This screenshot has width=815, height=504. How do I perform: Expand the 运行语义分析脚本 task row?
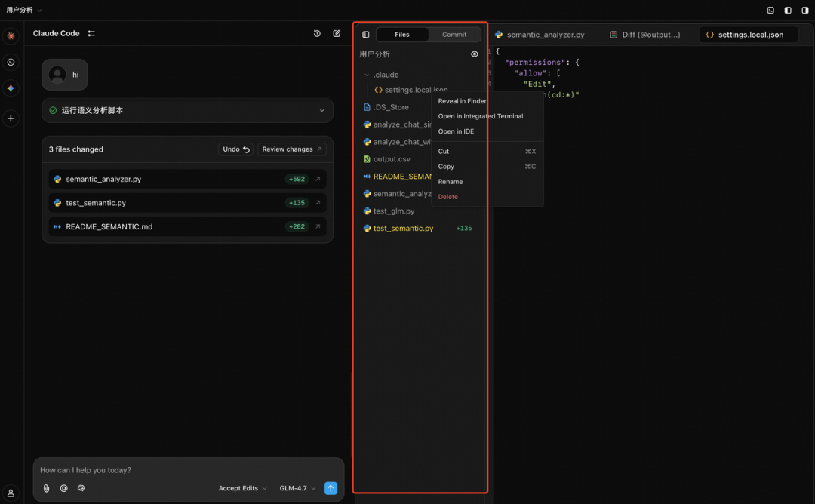(x=187, y=111)
